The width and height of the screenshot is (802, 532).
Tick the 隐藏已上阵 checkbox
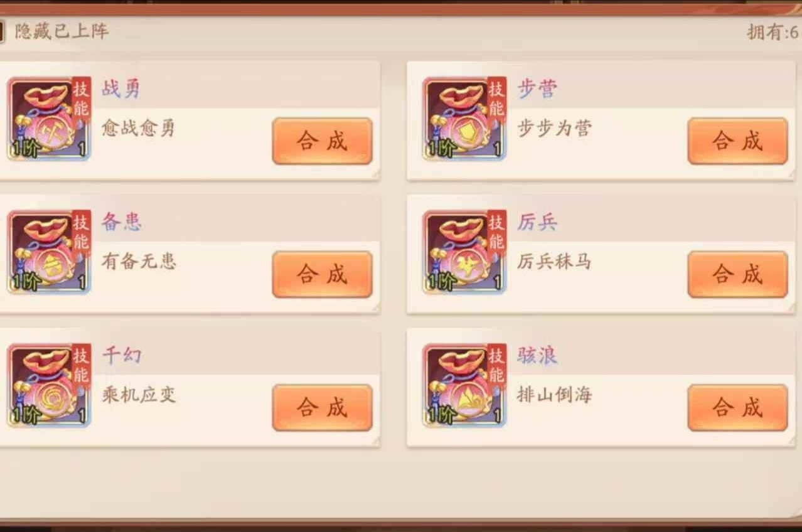[x=2, y=32]
